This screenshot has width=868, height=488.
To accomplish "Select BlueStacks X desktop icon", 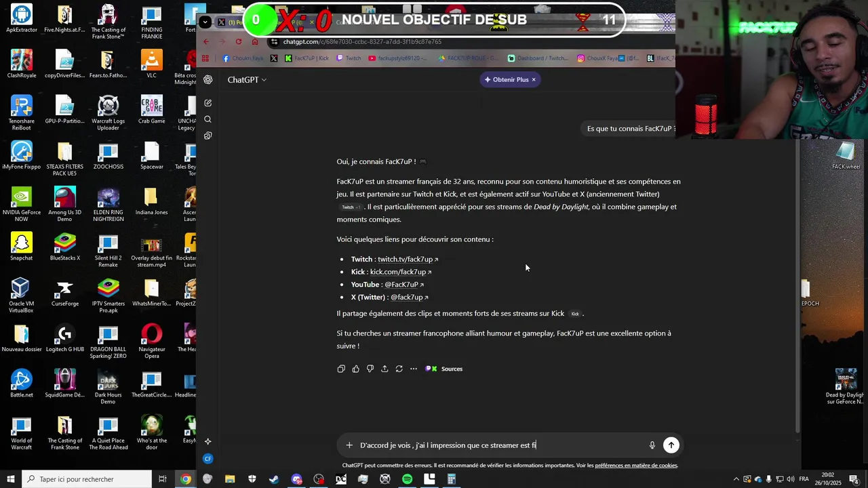I will pos(64,247).
